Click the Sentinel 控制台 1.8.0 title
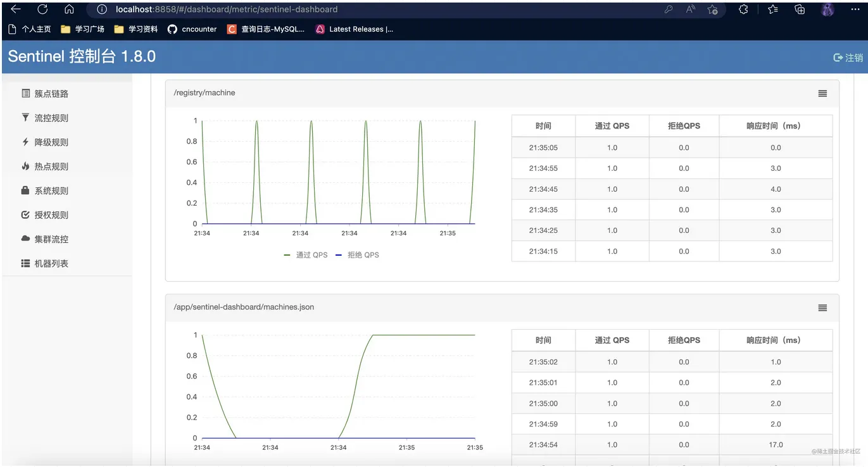Viewport: 868px width, 467px height. pos(82,56)
